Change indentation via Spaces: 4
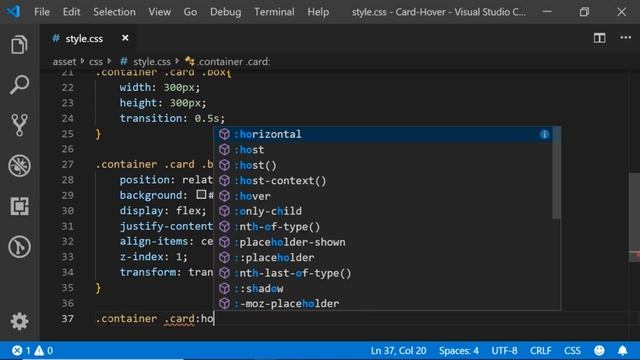 tap(459, 351)
